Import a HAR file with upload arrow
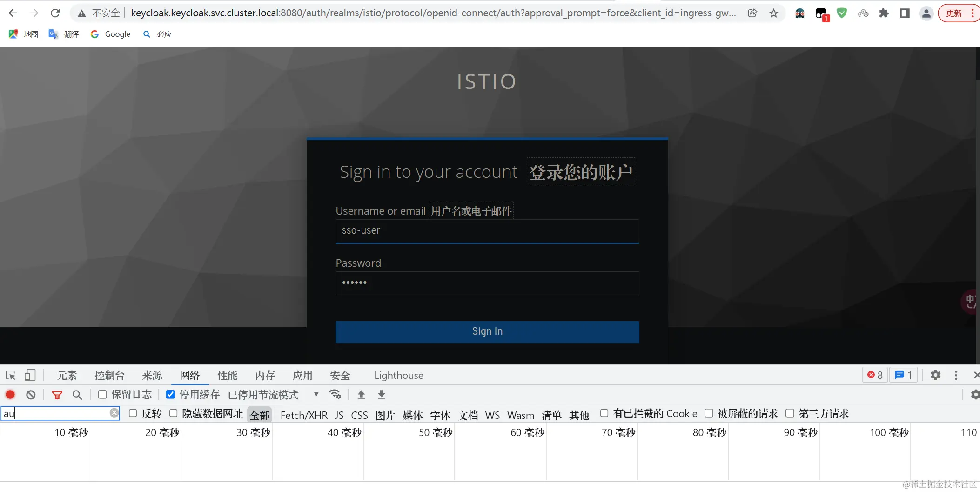The image size is (980, 492). tap(361, 395)
